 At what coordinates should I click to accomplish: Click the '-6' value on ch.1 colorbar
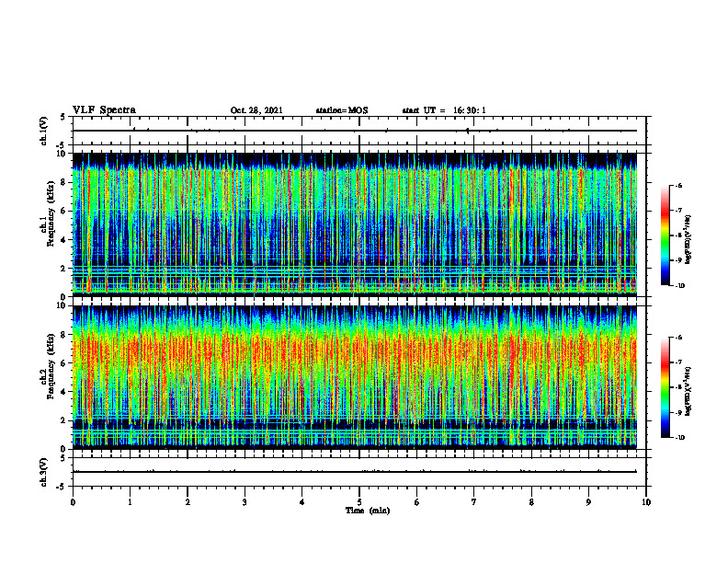pos(678,186)
